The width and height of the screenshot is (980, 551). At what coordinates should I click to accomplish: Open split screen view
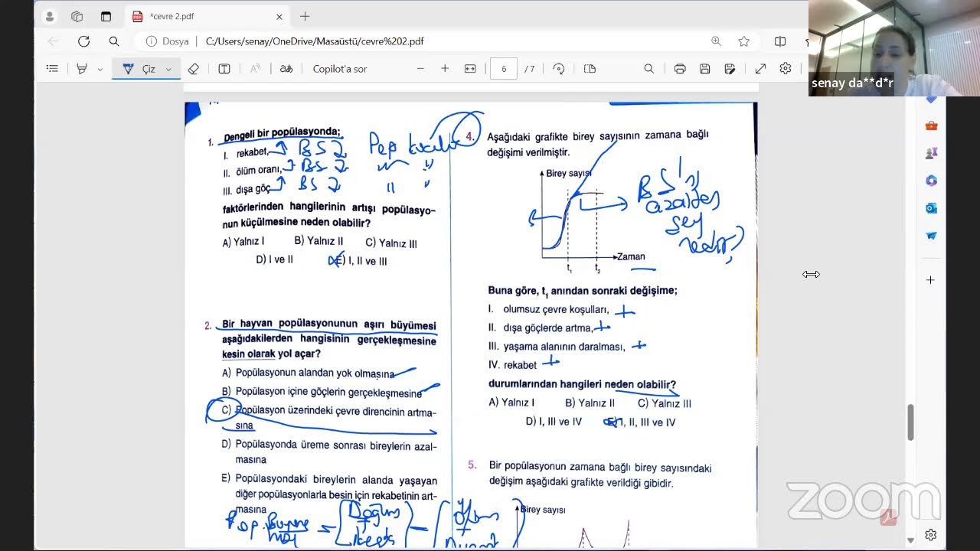(x=780, y=41)
